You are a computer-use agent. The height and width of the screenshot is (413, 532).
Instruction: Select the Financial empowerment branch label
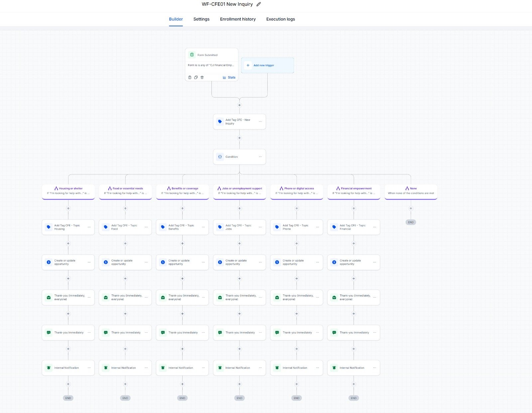pos(356,188)
